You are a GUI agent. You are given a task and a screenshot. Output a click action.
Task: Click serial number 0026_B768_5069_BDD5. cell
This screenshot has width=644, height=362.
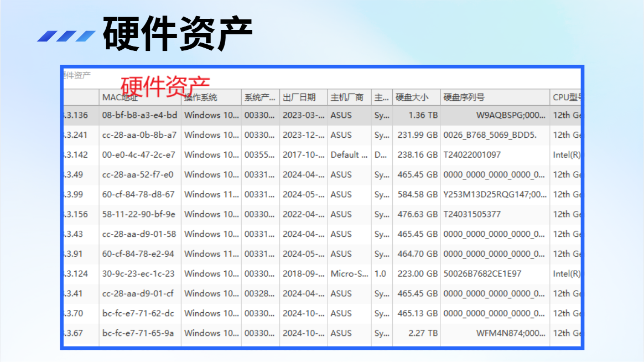pos(490,135)
